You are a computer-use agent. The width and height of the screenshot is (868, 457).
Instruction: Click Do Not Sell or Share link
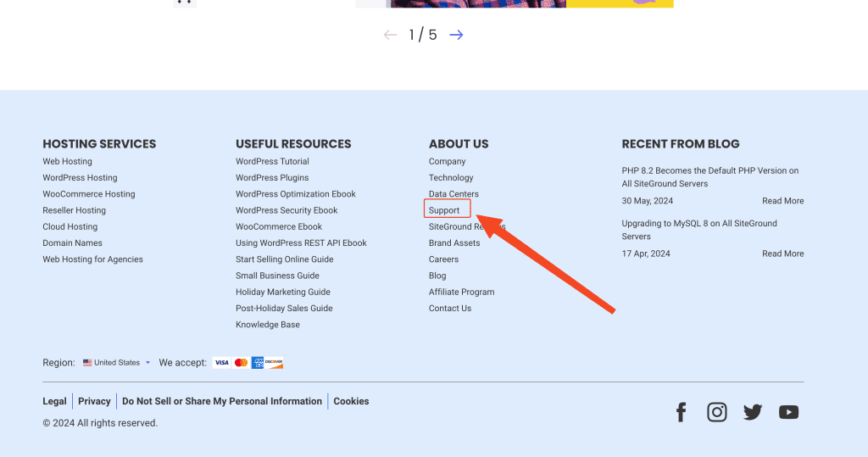(222, 401)
